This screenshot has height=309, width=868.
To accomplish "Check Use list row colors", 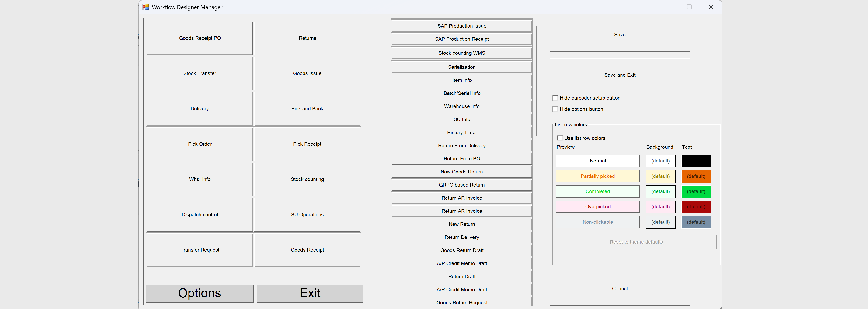I will pyautogui.click(x=560, y=138).
